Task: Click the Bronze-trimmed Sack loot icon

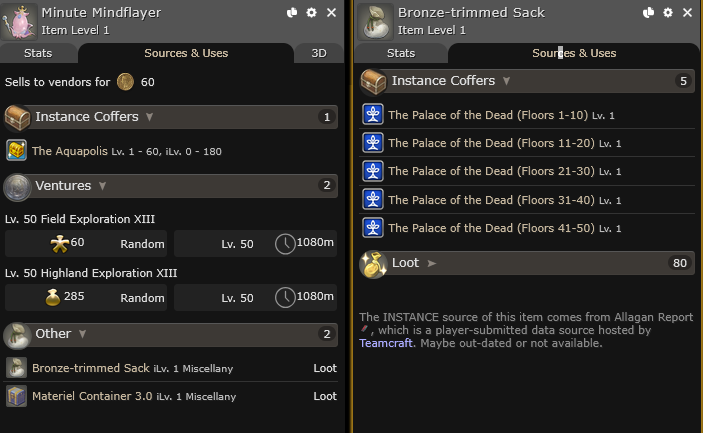Action: (x=16, y=368)
